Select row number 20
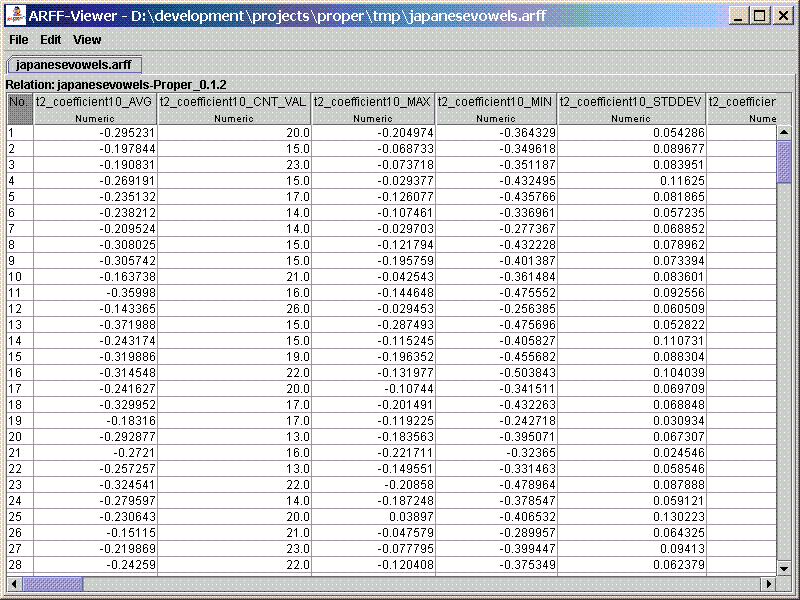 click(x=20, y=437)
